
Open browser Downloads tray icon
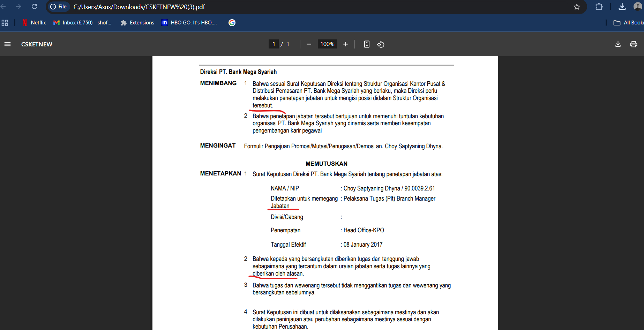(x=622, y=7)
